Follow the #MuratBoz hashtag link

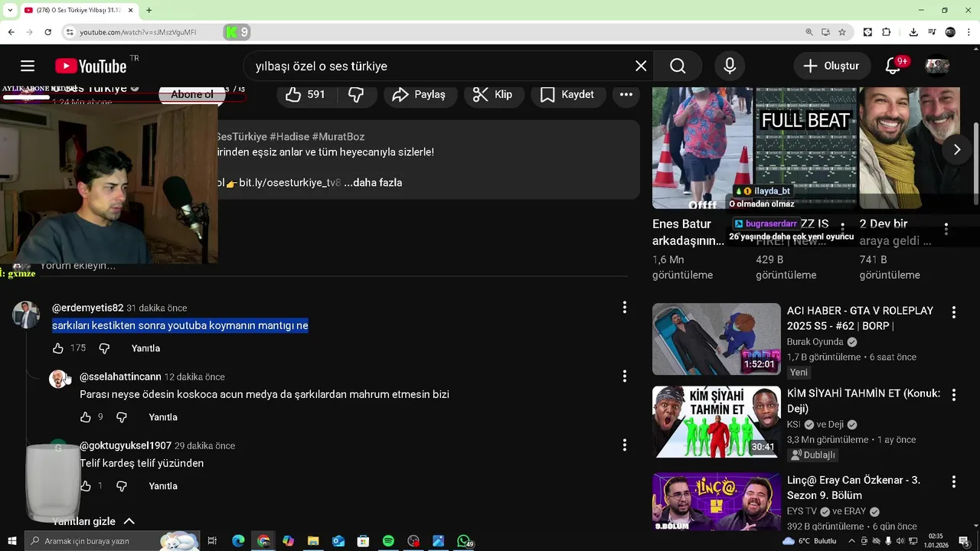[x=338, y=136]
